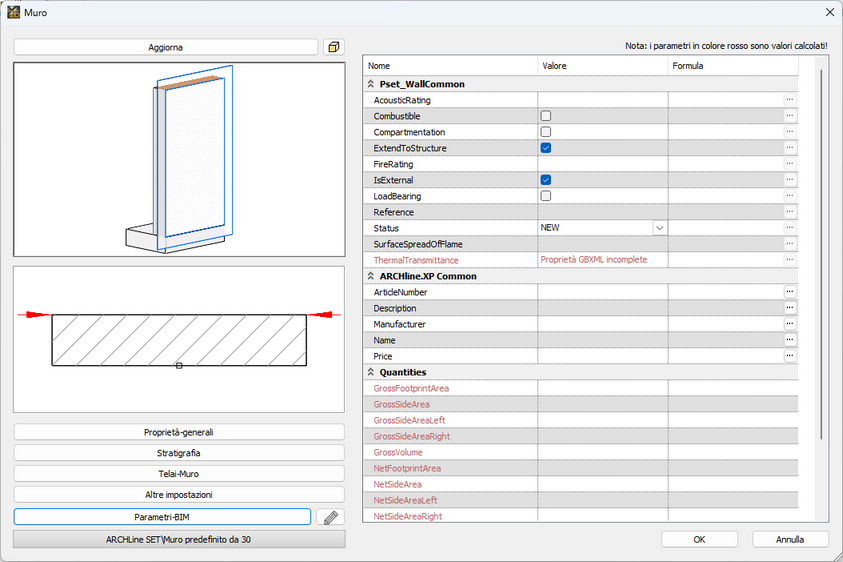843x562 pixels.
Task: Open the ellipsis button in the Compartmentation row
Action: (789, 132)
